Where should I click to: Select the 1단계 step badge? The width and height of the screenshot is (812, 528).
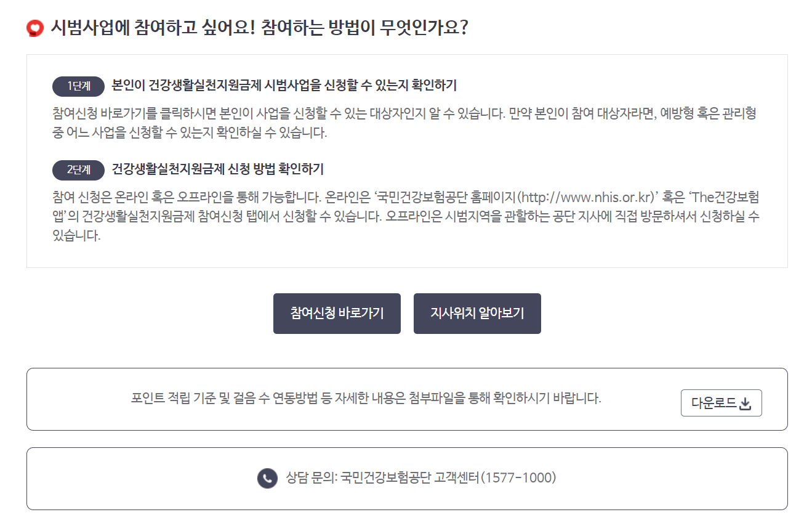(78, 86)
